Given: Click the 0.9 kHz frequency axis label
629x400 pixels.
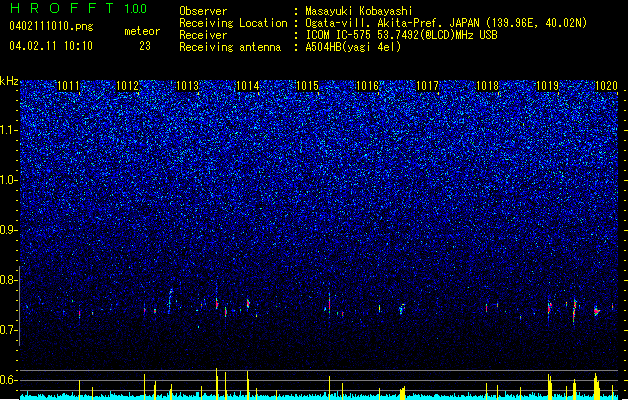Looking at the screenshot, I should point(9,230).
